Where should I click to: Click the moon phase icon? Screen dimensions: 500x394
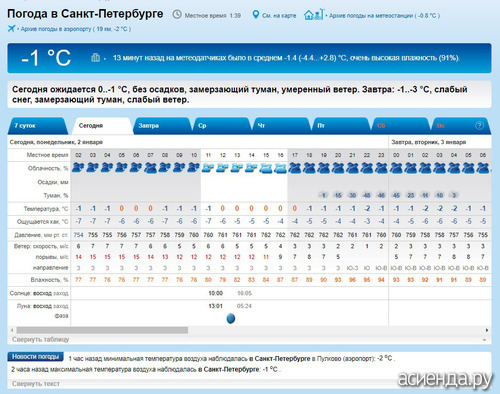pos(231,318)
